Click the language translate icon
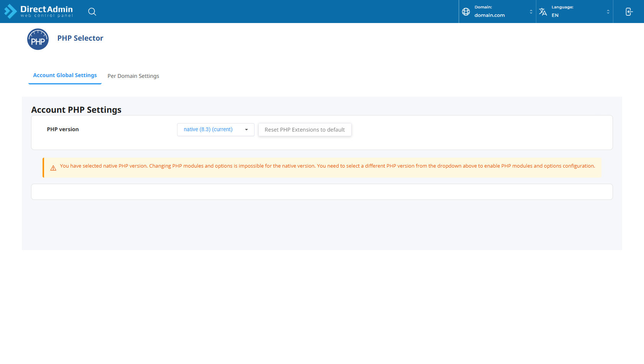 point(543,12)
